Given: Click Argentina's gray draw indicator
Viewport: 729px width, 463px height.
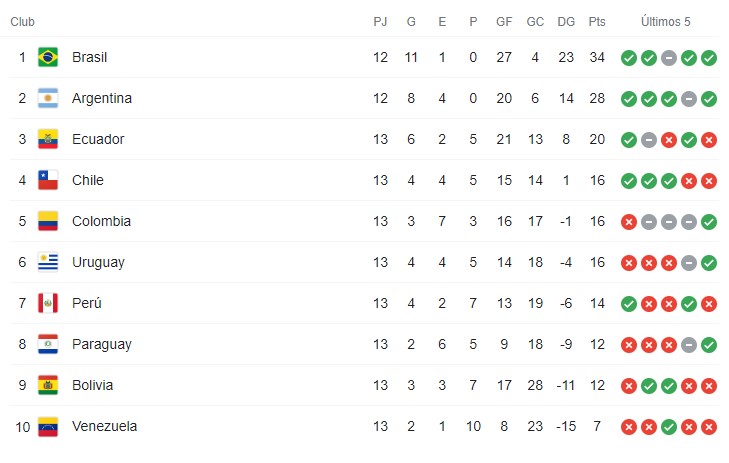Looking at the screenshot, I should [689, 99].
